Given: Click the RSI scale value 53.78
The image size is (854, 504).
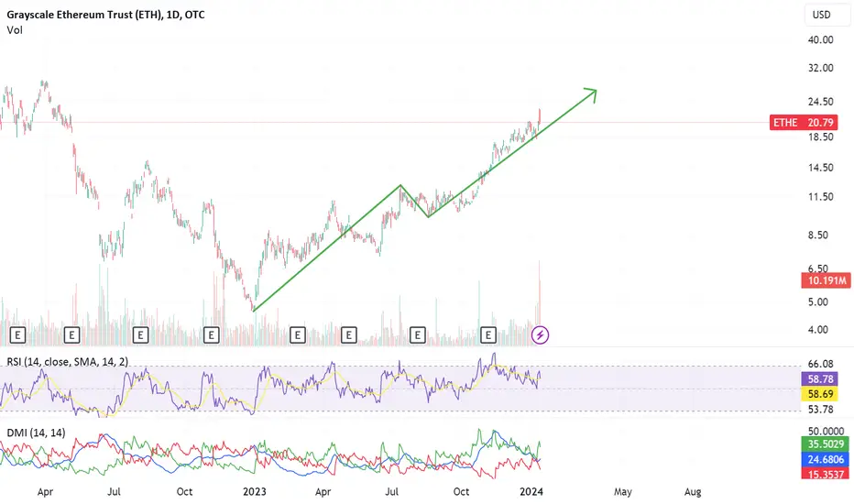Looking at the screenshot, I should (x=820, y=410).
